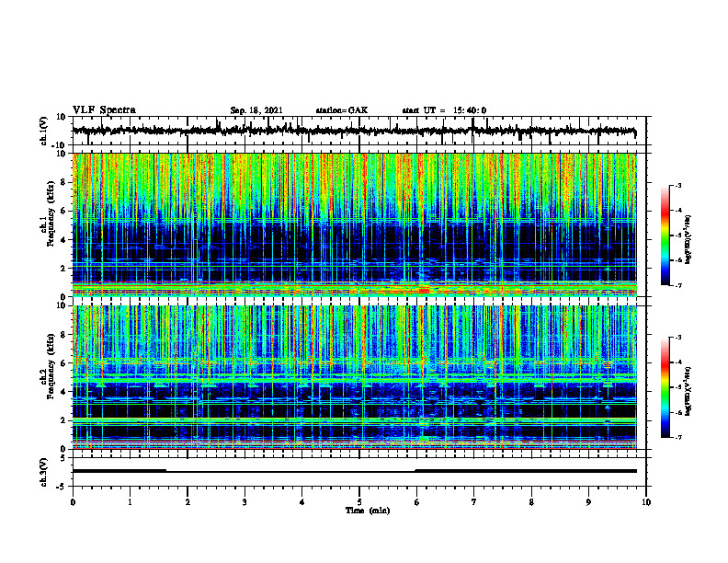Image resolution: width=728 pixels, height=563 pixels.
Task: Click the "-3" label on ch.1 color bar
Action: [x=678, y=185]
